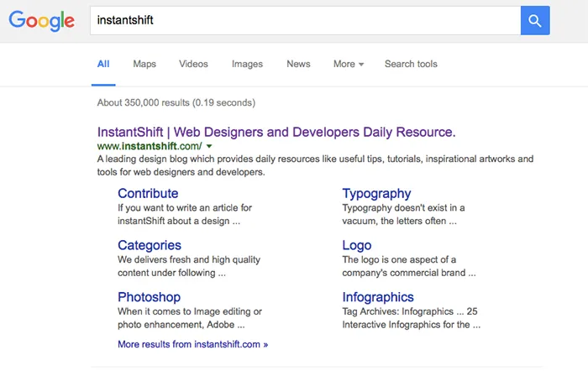Visit the Categories sitelink
The width and height of the screenshot is (588, 376).
[150, 245]
